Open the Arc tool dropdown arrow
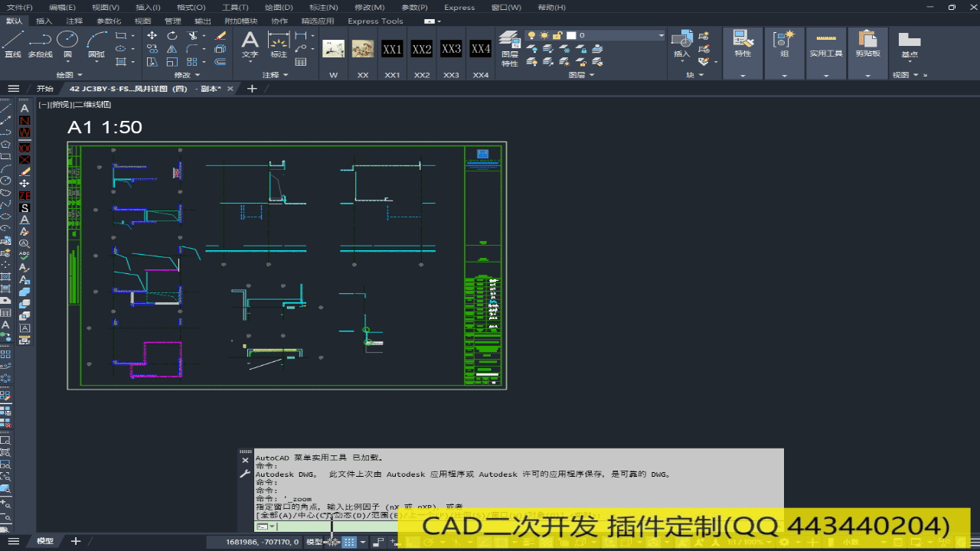Image resolution: width=980 pixels, height=551 pixels. click(96, 63)
